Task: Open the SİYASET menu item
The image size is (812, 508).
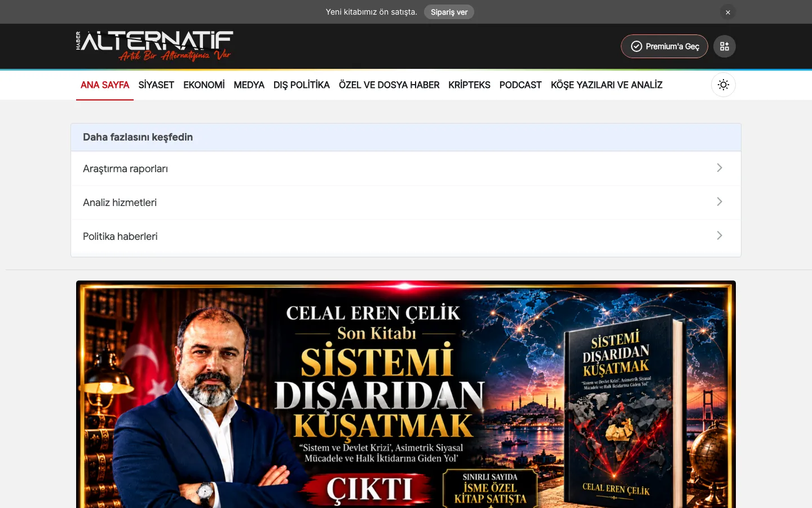Action: click(x=156, y=85)
